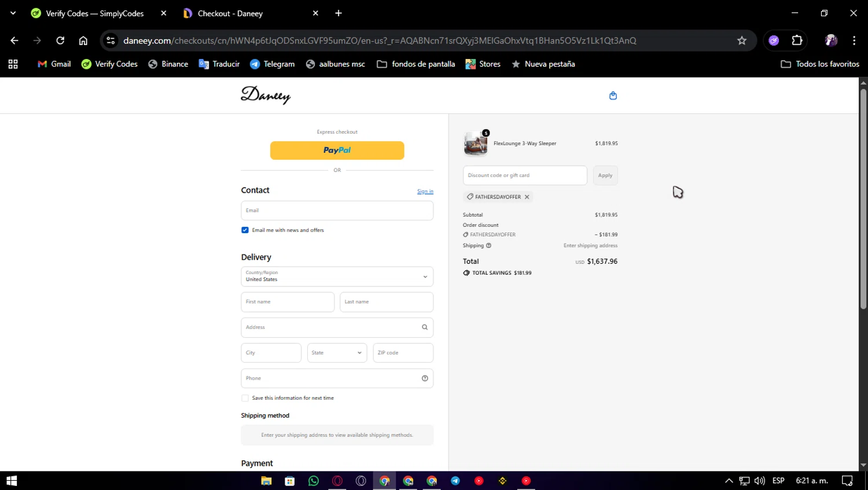Viewport: 868px width, 490px height.
Task: Open the shopping bag cart icon
Action: tap(613, 95)
